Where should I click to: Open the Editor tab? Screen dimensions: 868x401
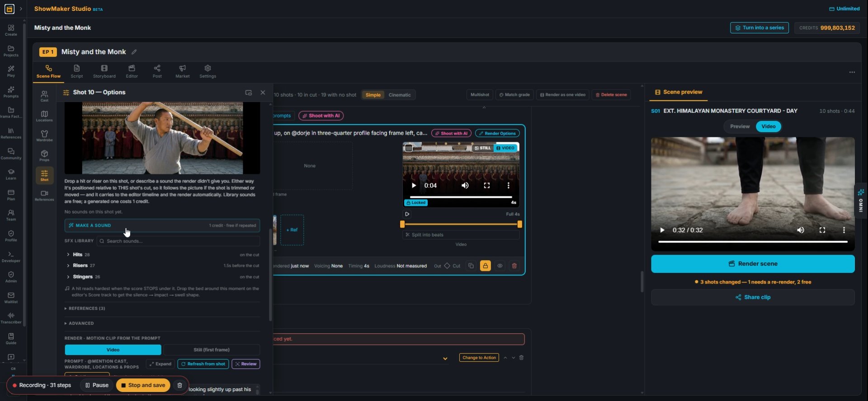pyautogui.click(x=132, y=71)
